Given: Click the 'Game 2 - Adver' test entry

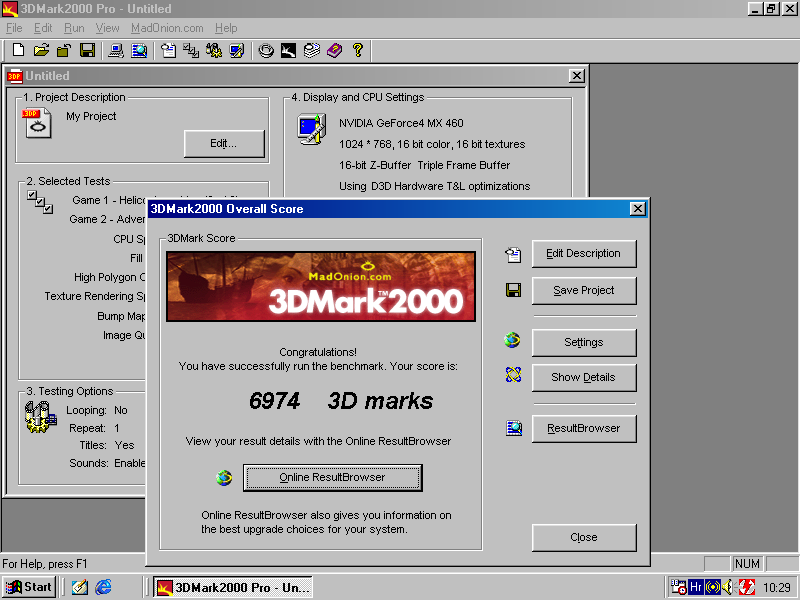Looking at the screenshot, I should coord(108,219).
